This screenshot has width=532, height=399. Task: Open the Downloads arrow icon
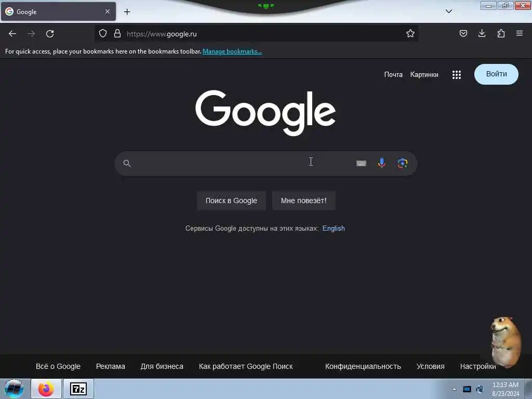click(x=482, y=33)
